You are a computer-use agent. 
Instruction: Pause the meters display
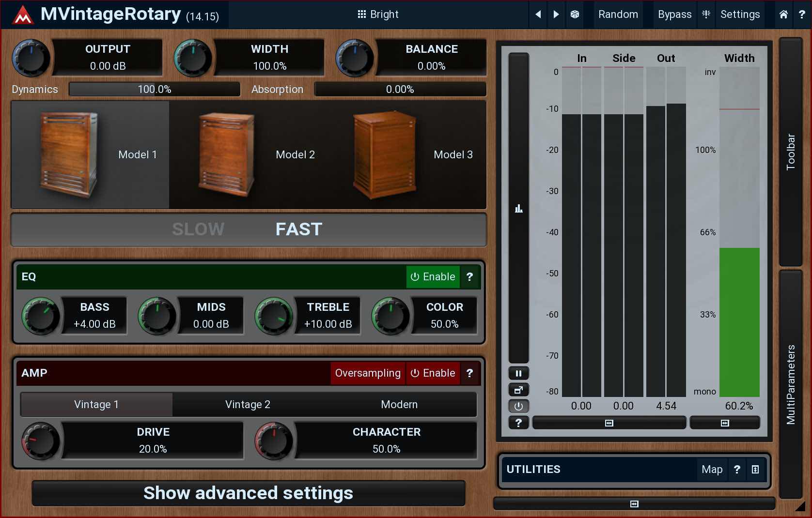coord(518,373)
